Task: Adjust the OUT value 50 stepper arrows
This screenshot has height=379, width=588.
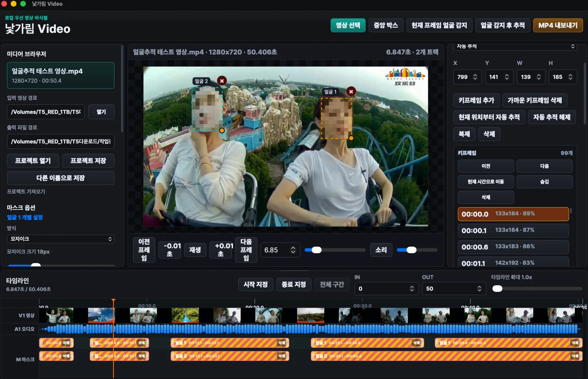Action: pyautogui.click(x=479, y=289)
